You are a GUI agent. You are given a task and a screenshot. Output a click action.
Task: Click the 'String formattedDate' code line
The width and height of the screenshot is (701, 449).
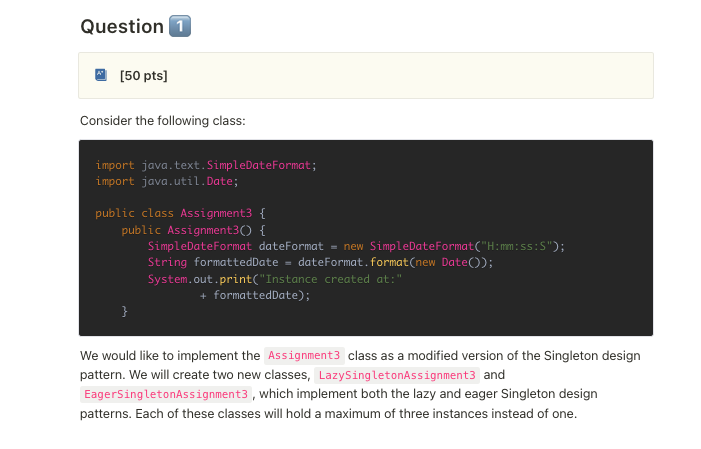click(321, 263)
